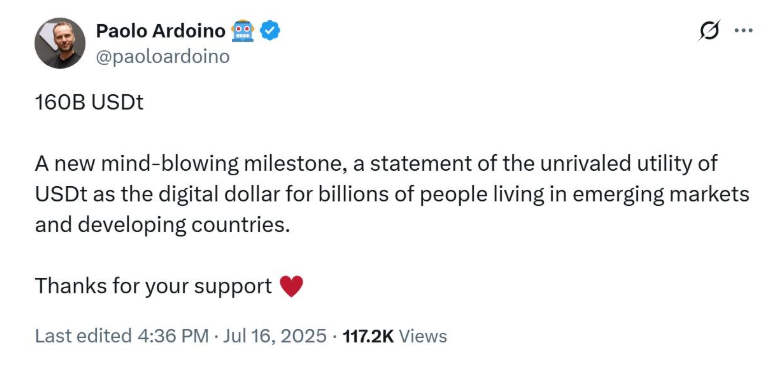Open Paolo Ardoino's profile avatar photo
The width and height of the screenshot is (771, 366).
coord(60,43)
